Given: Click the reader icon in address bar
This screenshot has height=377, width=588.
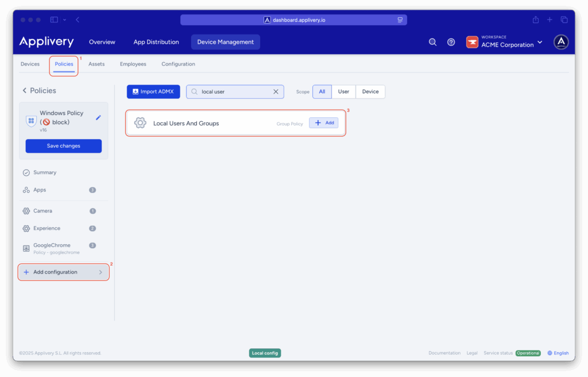Looking at the screenshot, I should [x=400, y=20].
